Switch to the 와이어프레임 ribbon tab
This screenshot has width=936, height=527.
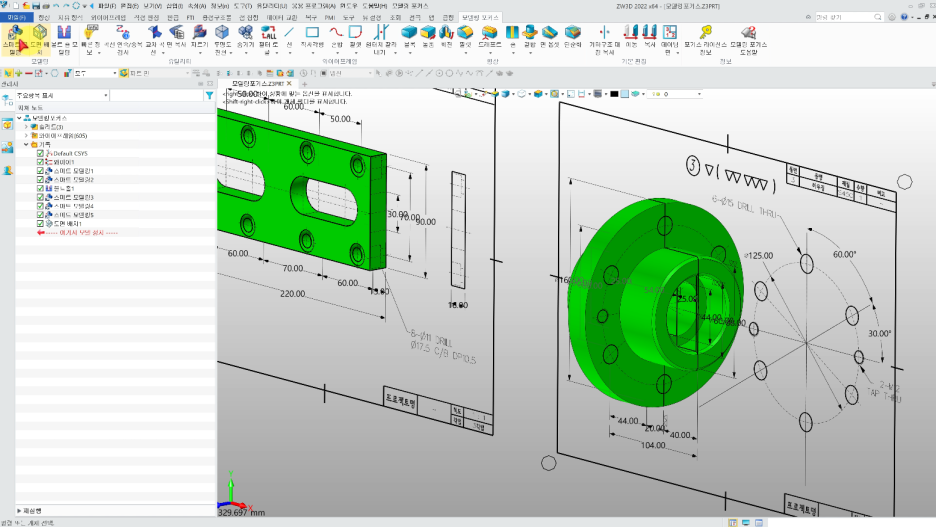(108, 18)
